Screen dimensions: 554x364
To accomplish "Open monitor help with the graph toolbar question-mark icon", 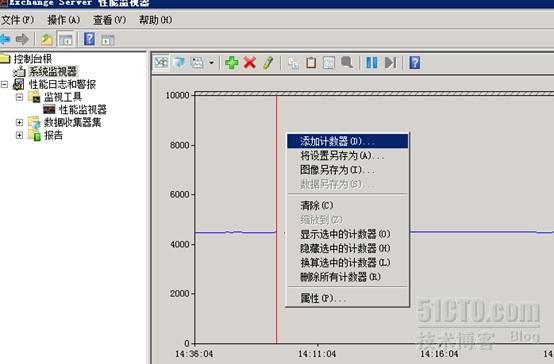I will (x=414, y=63).
